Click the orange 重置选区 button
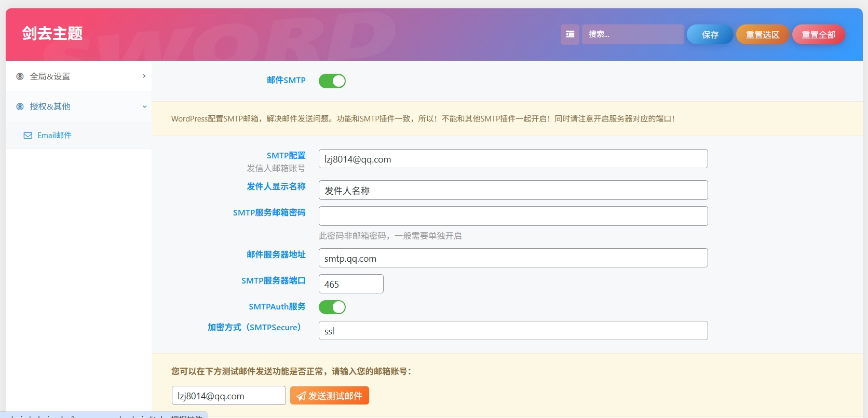 click(762, 35)
